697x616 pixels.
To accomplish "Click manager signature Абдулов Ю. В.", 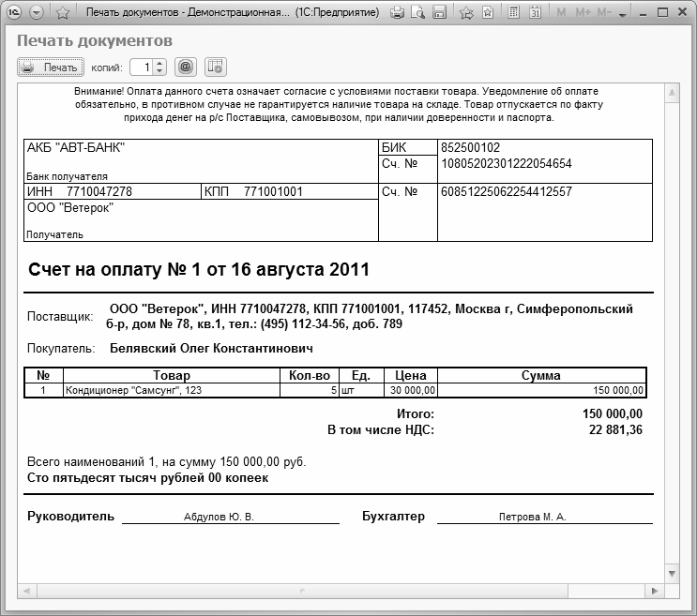I will [219, 517].
